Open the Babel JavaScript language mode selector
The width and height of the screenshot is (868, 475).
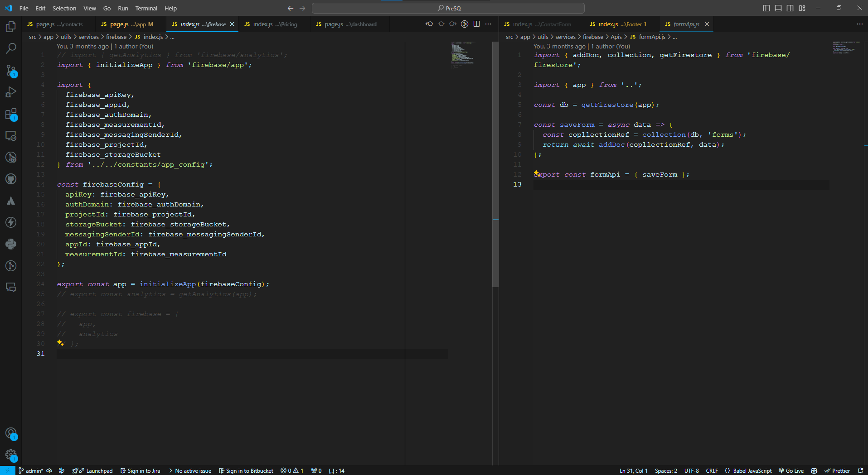tap(748, 470)
